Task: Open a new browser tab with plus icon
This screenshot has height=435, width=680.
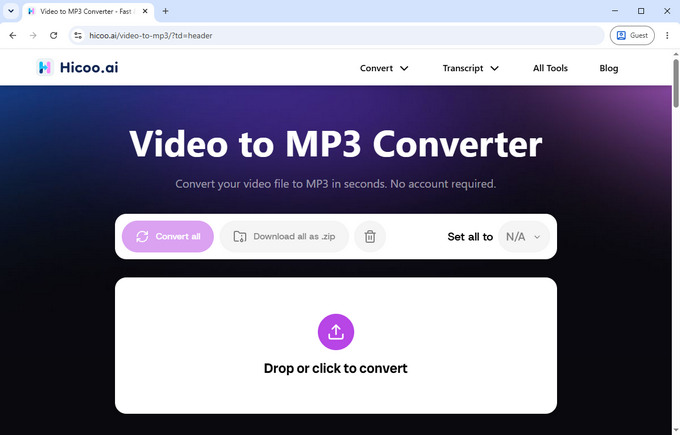Action: (165, 11)
